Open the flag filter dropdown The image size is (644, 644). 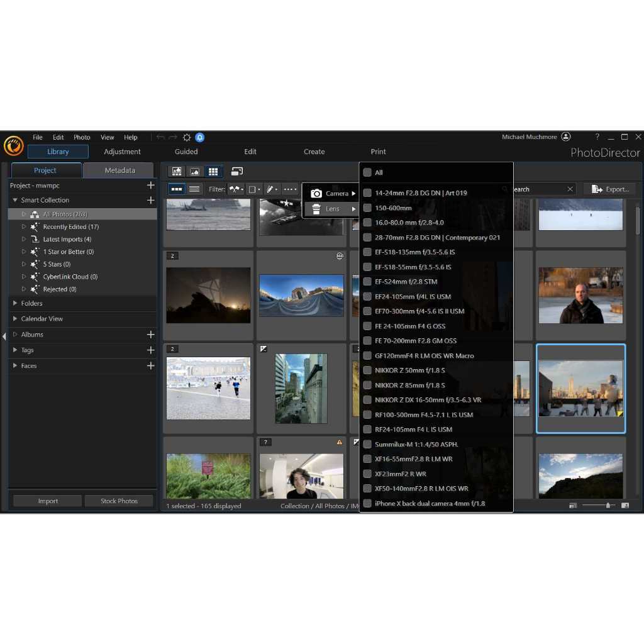click(x=236, y=189)
